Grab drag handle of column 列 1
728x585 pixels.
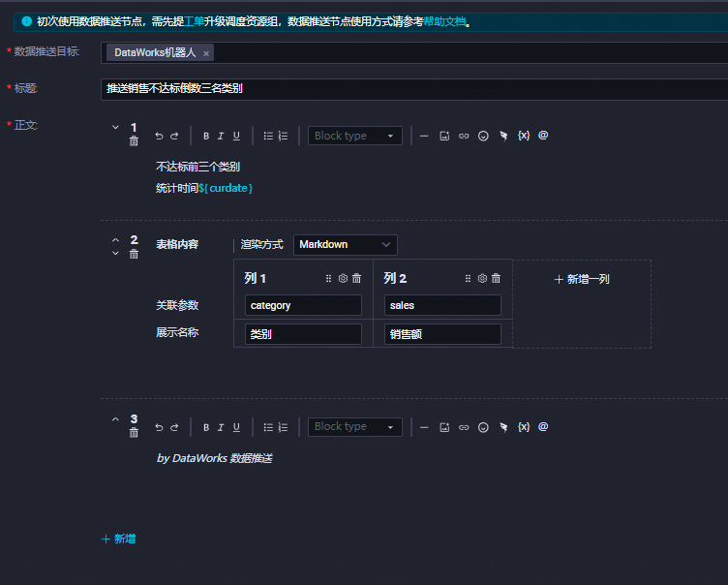point(329,278)
